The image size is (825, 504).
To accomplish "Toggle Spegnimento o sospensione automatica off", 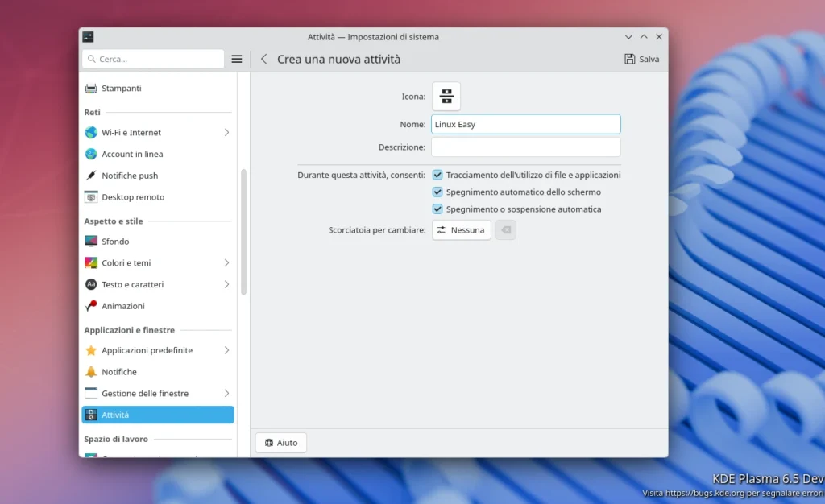I will [x=437, y=209].
